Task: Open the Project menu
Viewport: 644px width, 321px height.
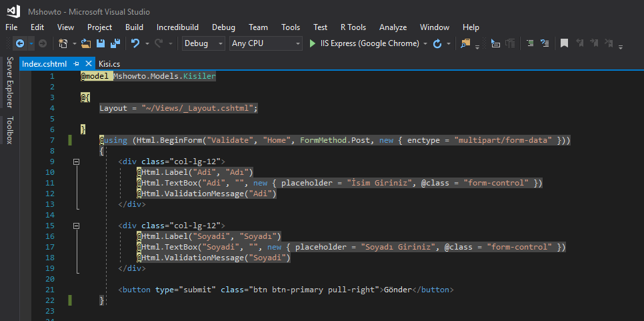Action: tap(100, 27)
